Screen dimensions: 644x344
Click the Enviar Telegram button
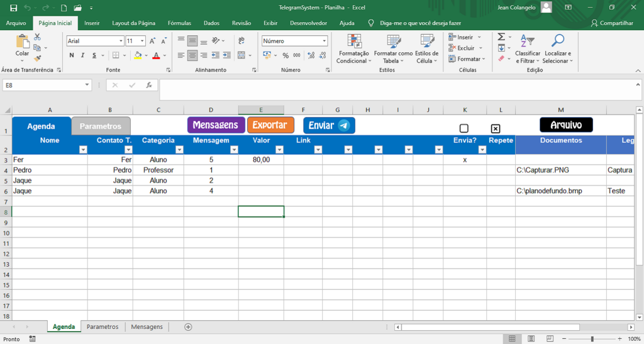click(329, 126)
